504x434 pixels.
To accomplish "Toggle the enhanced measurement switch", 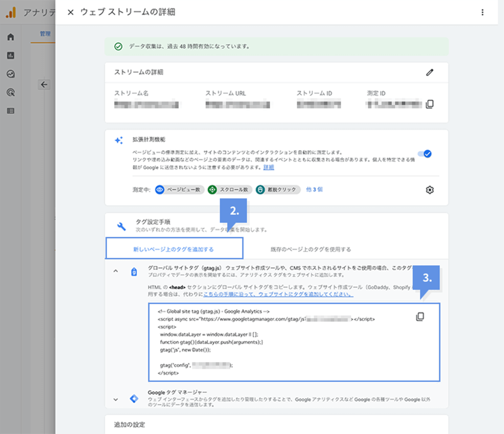I will click(x=425, y=154).
